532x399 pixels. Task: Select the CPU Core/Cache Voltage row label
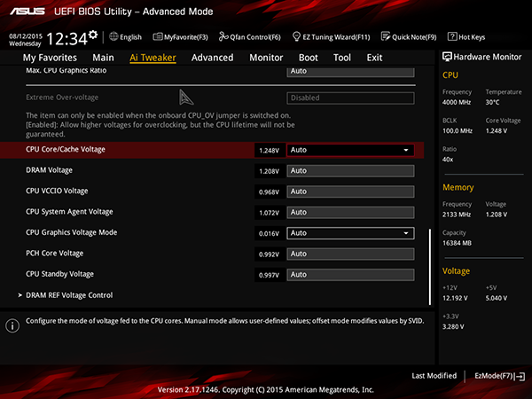tap(66, 149)
